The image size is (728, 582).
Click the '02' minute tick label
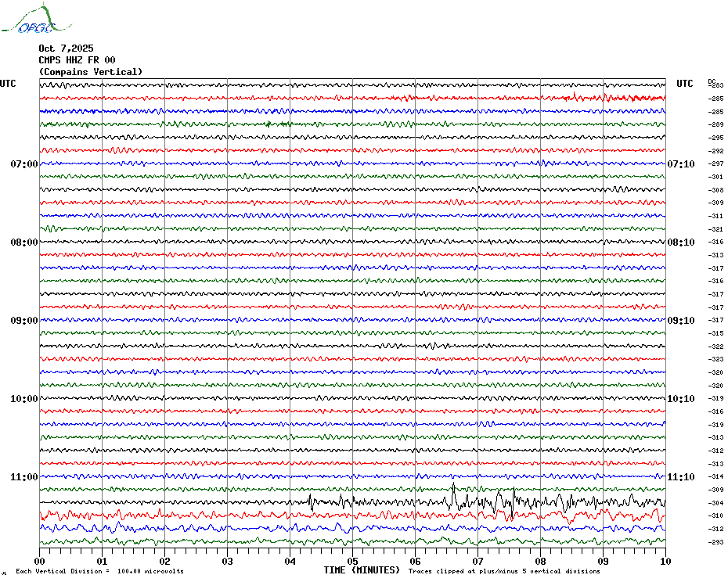(x=165, y=561)
